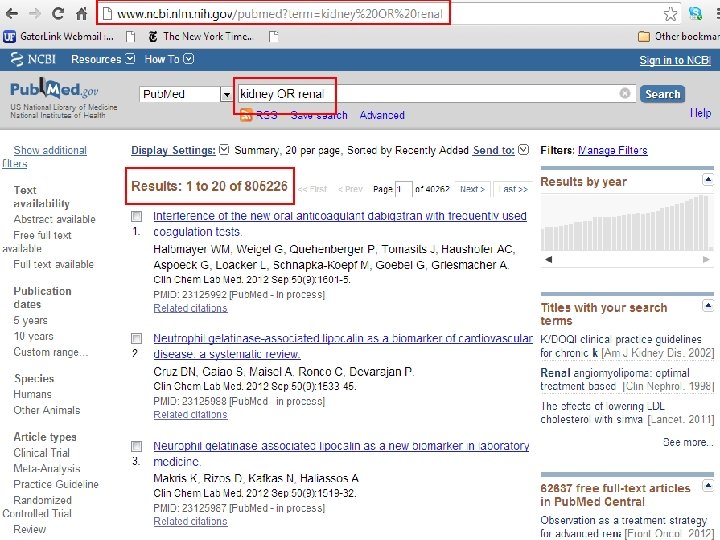See more titles with your search terms
Viewport: 720px width, 540px height.
tap(688, 442)
